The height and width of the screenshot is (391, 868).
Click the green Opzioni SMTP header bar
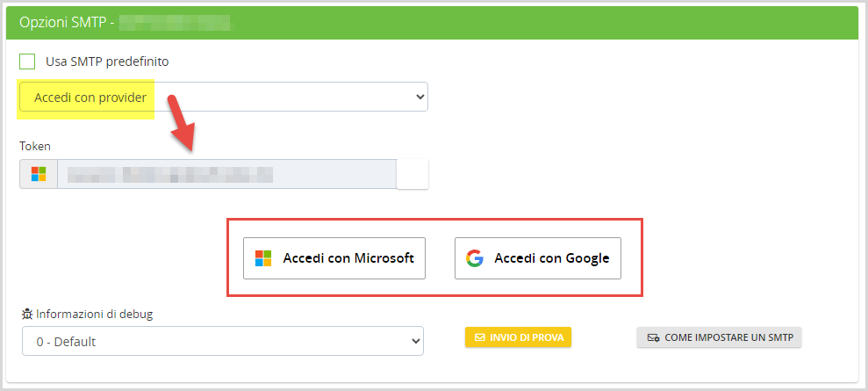click(x=527, y=22)
